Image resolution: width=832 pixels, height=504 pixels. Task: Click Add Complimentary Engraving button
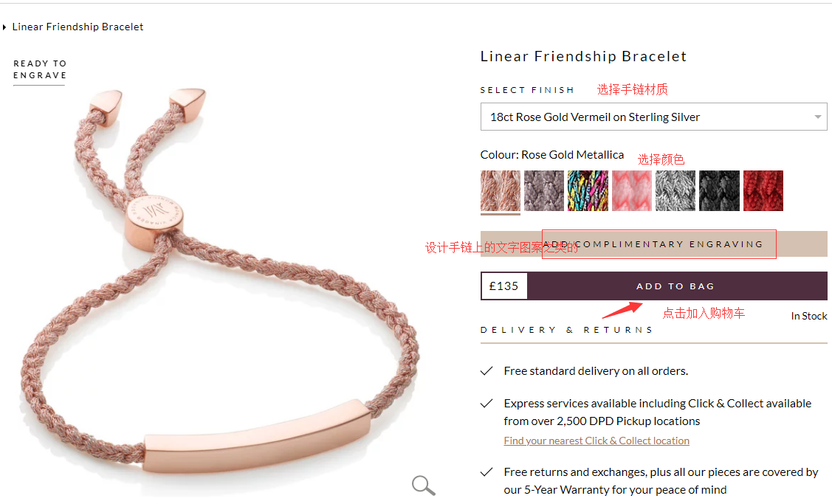(654, 244)
